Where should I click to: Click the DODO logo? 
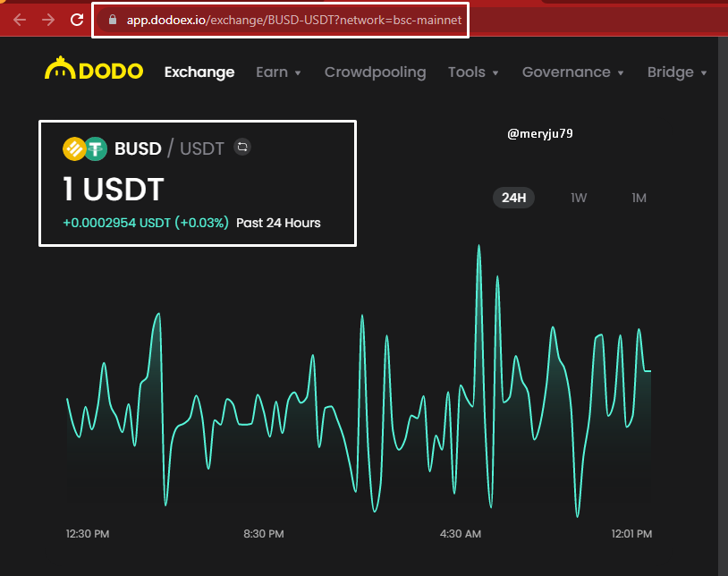94,69
